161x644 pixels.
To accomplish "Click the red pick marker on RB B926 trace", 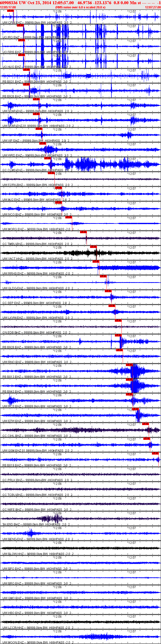I will pos(26,84).
